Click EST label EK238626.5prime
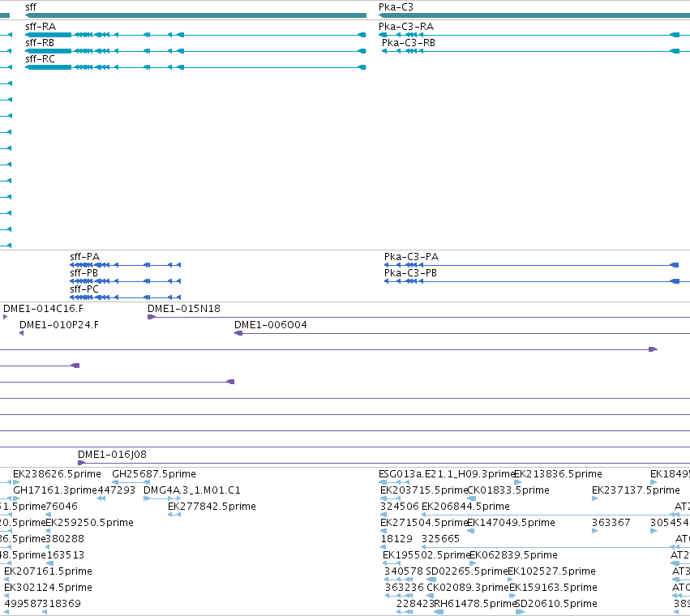Image resolution: width=690 pixels, height=616 pixels. pos(58,474)
